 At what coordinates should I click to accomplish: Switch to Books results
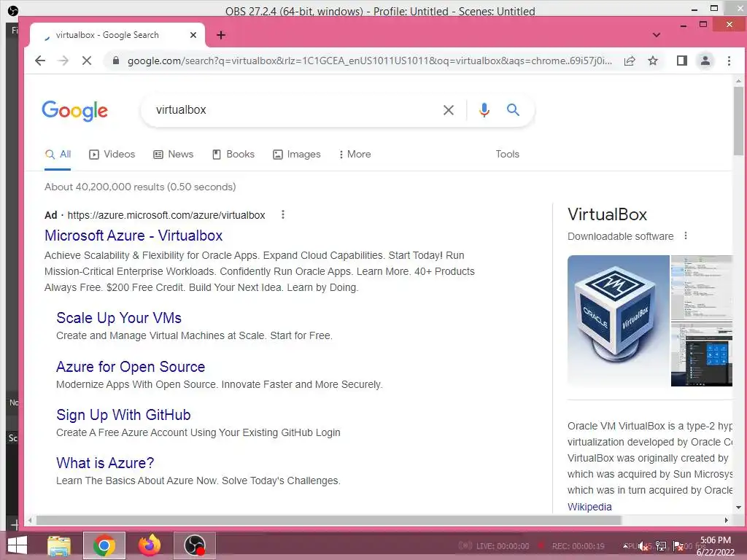233,155
